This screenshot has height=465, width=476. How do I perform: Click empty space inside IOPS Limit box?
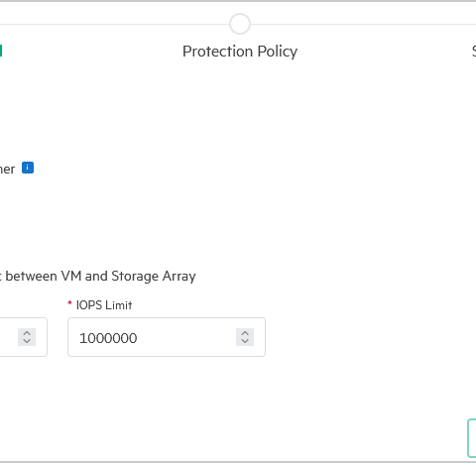coord(185,337)
